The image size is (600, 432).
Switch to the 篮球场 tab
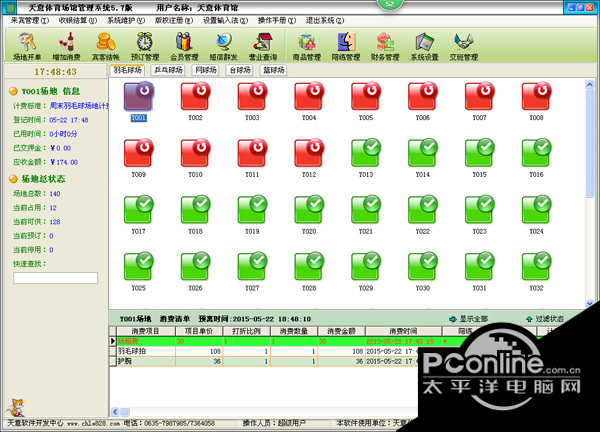(x=274, y=70)
